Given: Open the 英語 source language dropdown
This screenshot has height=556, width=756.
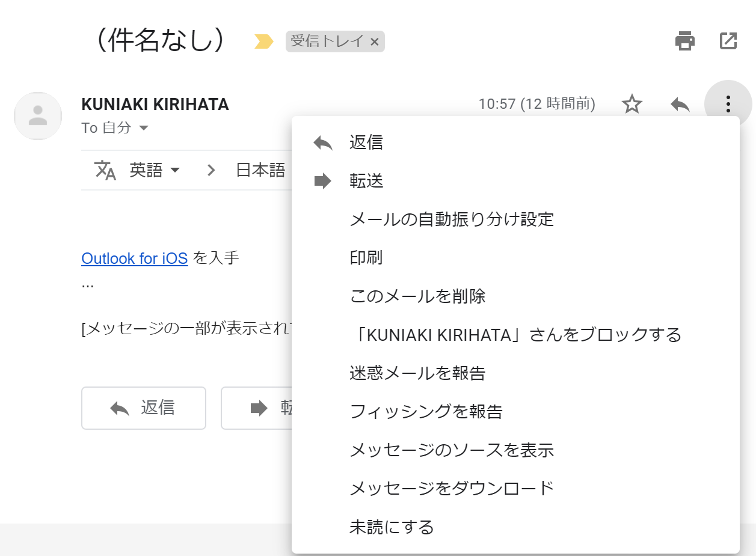Looking at the screenshot, I should [155, 171].
